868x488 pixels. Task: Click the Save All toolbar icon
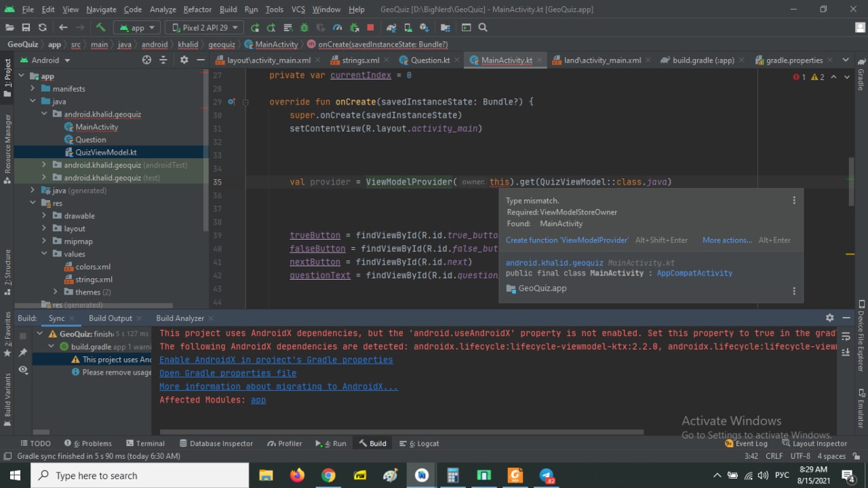[x=26, y=28]
